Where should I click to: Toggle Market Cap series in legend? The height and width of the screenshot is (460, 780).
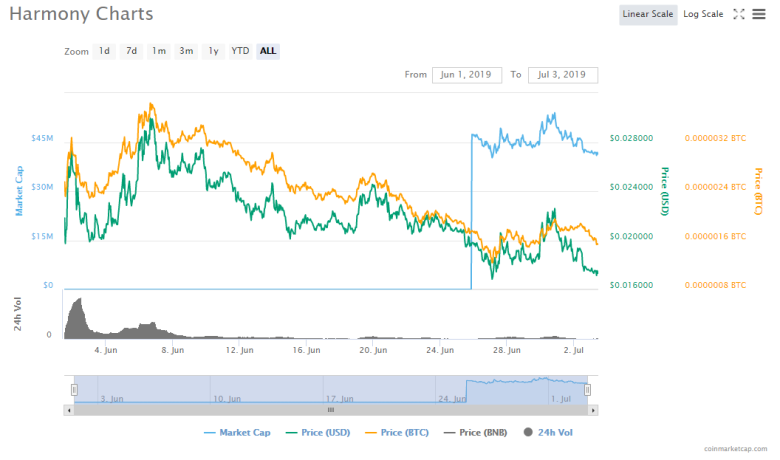coord(239,432)
